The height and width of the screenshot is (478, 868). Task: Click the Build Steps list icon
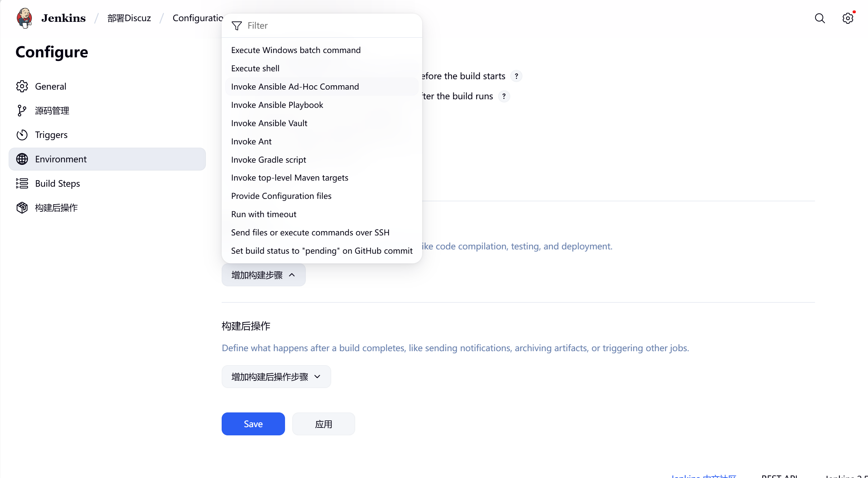click(22, 183)
